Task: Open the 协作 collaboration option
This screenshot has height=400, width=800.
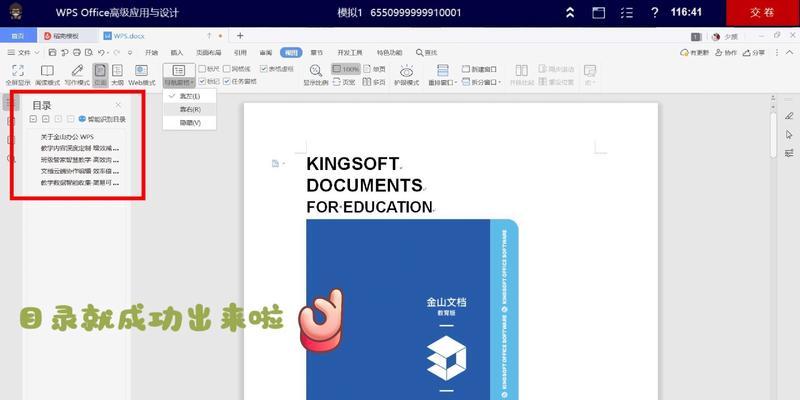Action: (x=726, y=53)
